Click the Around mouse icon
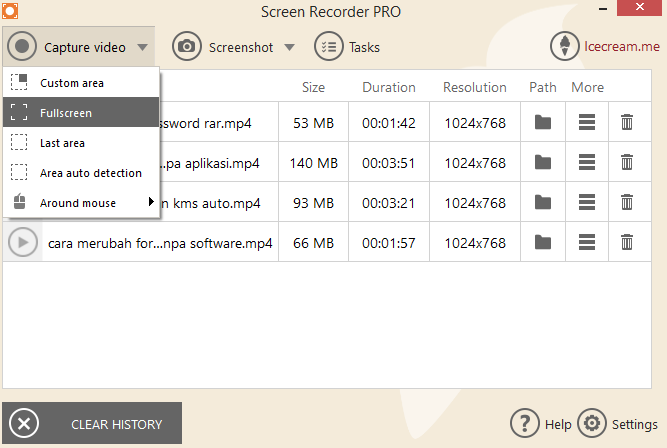667x448 pixels. tap(19, 201)
